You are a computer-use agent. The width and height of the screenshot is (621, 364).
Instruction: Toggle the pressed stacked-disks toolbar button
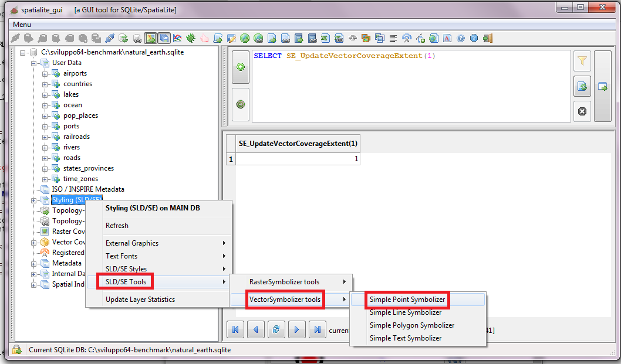click(164, 38)
